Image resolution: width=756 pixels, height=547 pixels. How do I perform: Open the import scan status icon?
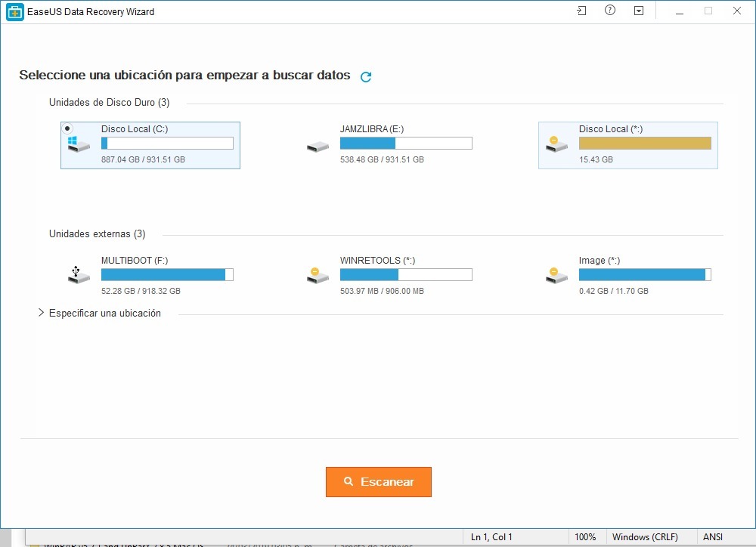tap(581, 11)
